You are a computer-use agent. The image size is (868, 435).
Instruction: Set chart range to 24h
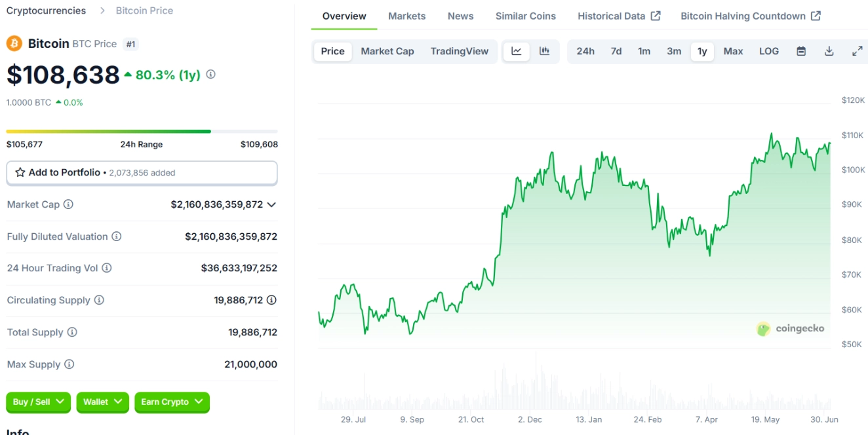click(585, 51)
